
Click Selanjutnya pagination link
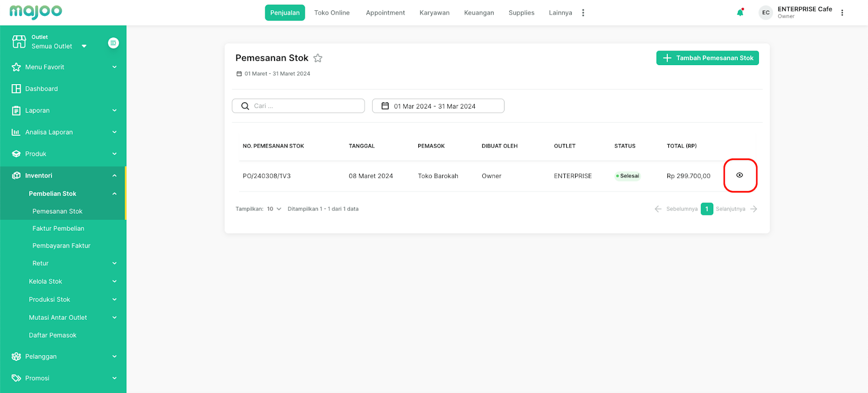[730, 209]
